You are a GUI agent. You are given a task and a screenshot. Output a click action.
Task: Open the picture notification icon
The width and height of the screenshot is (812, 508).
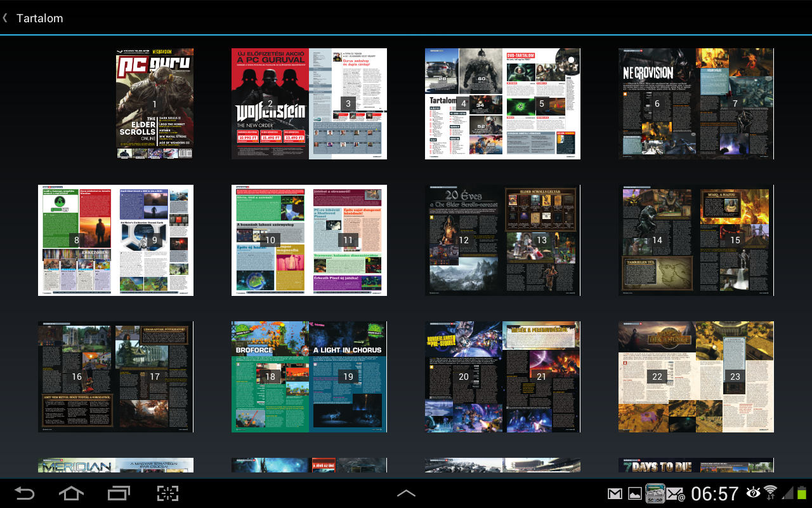634,493
